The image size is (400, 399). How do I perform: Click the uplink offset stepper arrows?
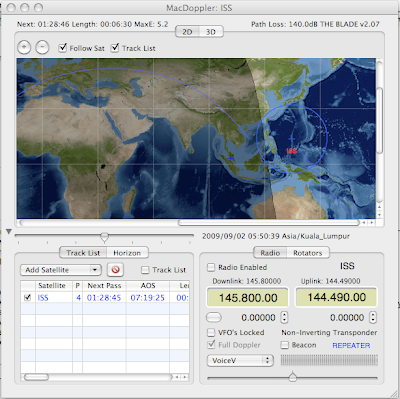point(373,317)
